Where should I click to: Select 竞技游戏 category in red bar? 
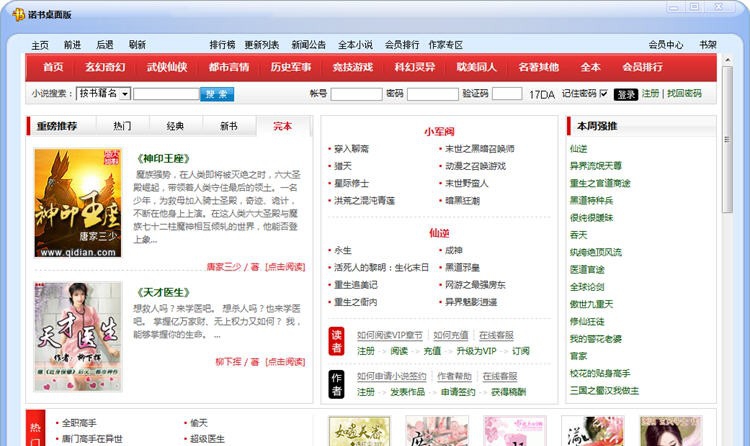(x=353, y=67)
